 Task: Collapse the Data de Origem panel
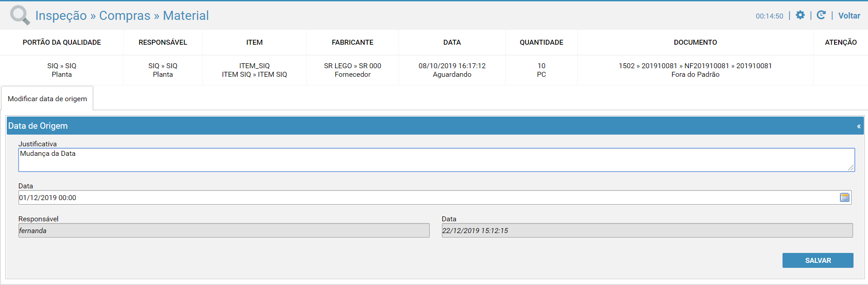click(859, 126)
